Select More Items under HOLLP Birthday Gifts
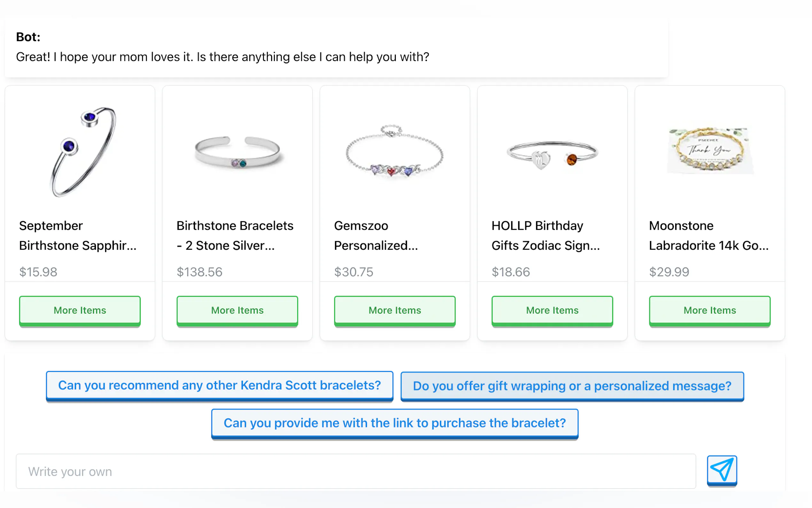812x508 pixels. point(552,310)
